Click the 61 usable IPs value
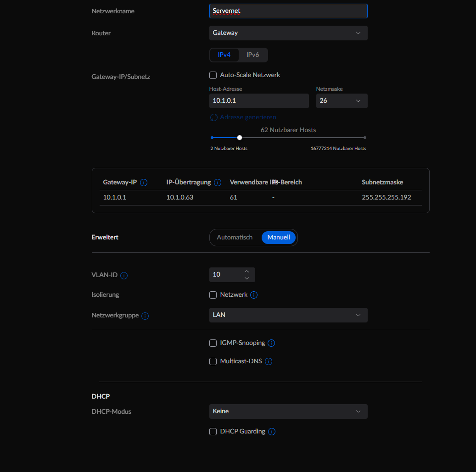The image size is (476, 472). pyautogui.click(x=233, y=198)
